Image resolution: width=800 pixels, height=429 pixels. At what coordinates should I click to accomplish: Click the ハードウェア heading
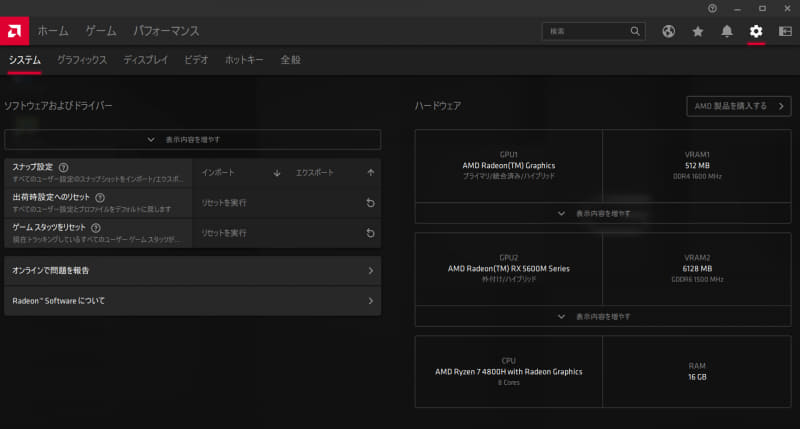pyautogui.click(x=438, y=106)
